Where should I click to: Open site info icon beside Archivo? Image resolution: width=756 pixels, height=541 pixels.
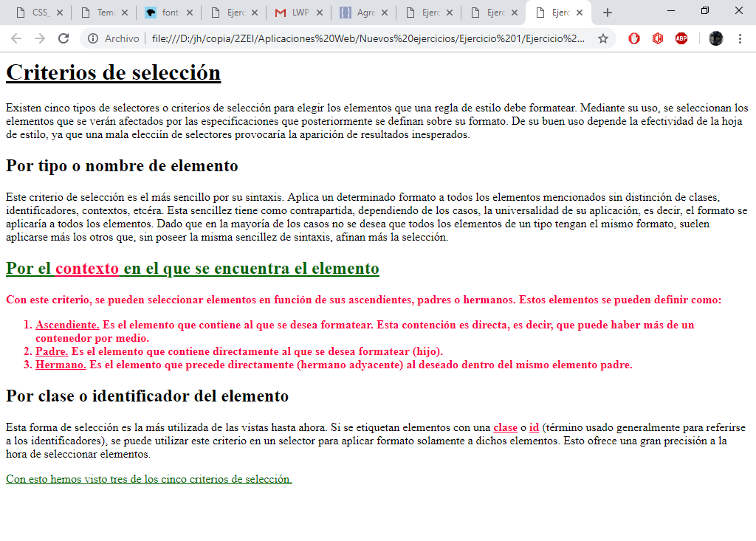93,38
